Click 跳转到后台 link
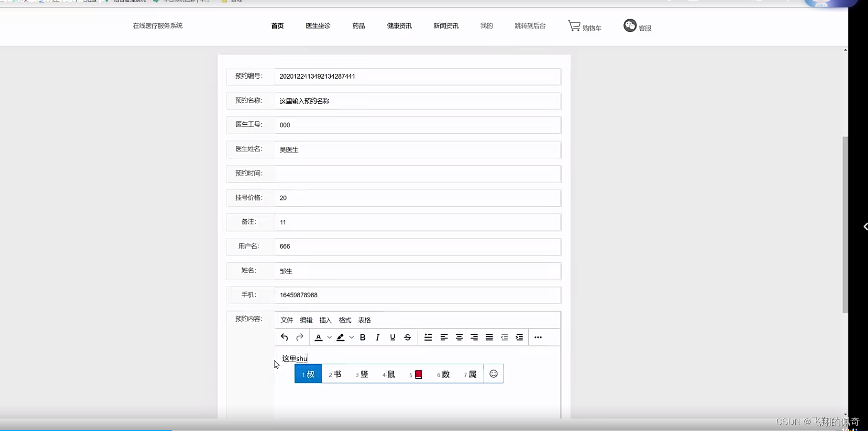Viewport: 868px width, 431px height. [x=530, y=26]
